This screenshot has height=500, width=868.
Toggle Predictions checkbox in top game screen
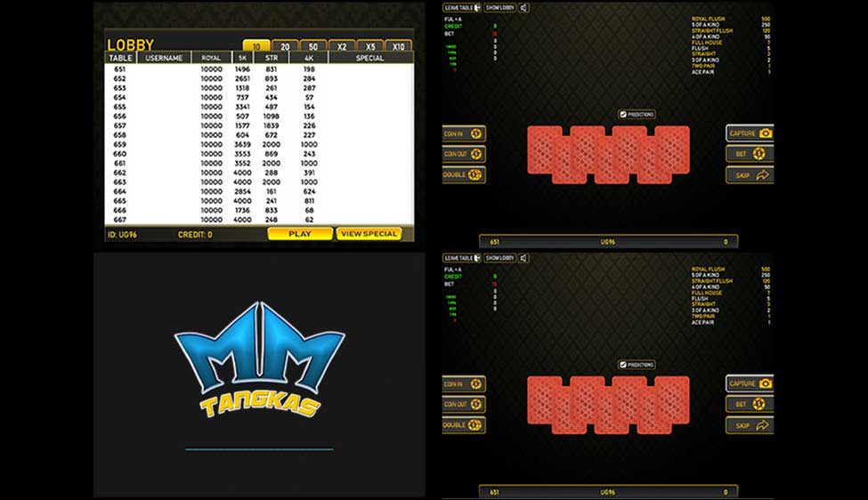(x=623, y=115)
